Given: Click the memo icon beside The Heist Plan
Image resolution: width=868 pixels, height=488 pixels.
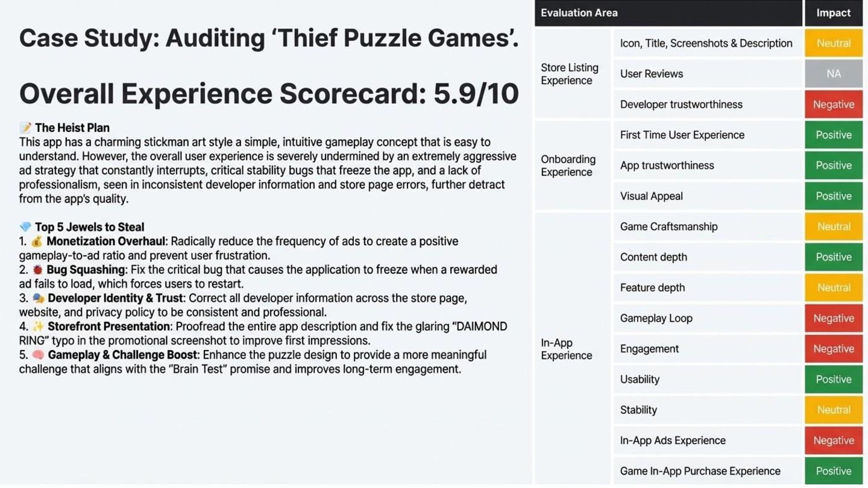Looking at the screenshot, I should click(x=25, y=128).
